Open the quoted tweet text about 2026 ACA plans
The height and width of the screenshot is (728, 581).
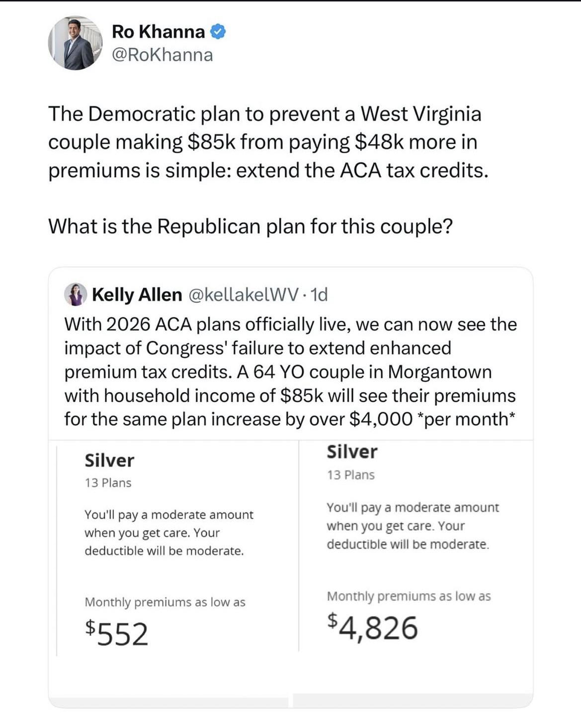pos(290,371)
